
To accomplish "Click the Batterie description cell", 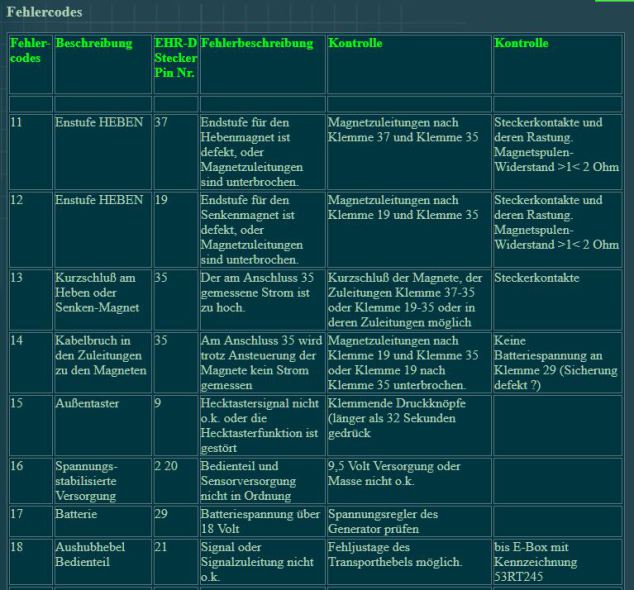I will (x=78, y=514).
